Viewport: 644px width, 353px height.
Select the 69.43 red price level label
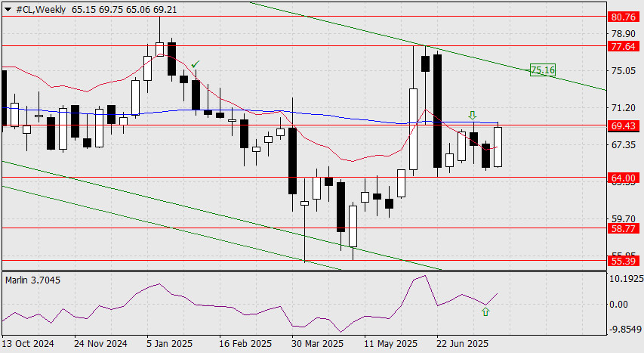(x=623, y=125)
